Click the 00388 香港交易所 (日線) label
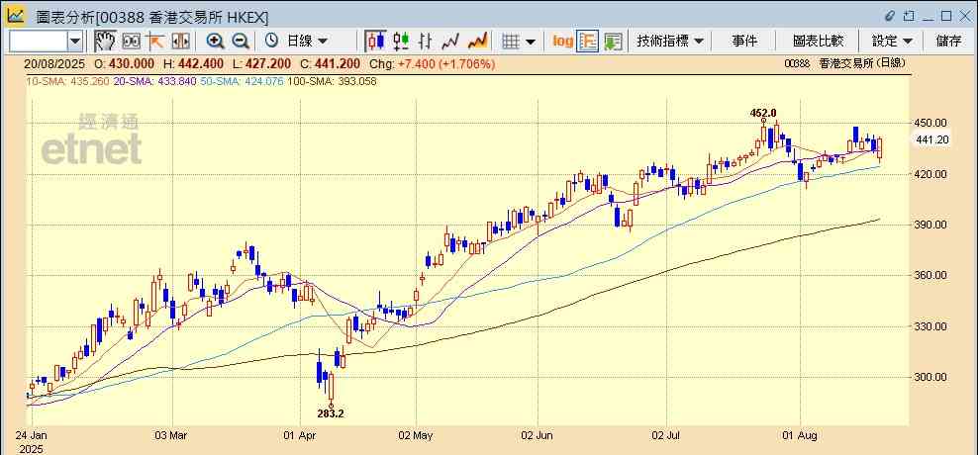This screenshot has height=455, width=980. click(x=844, y=63)
